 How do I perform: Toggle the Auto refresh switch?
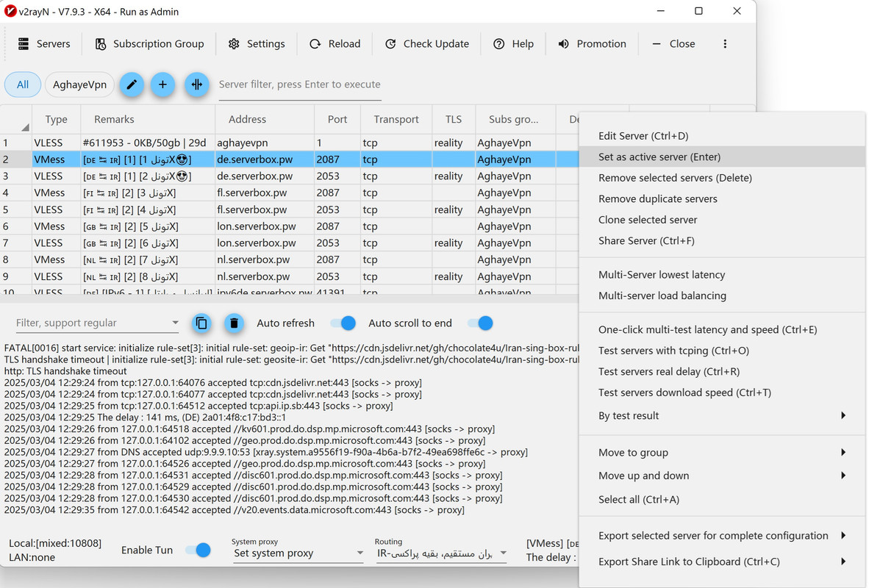[x=343, y=323]
